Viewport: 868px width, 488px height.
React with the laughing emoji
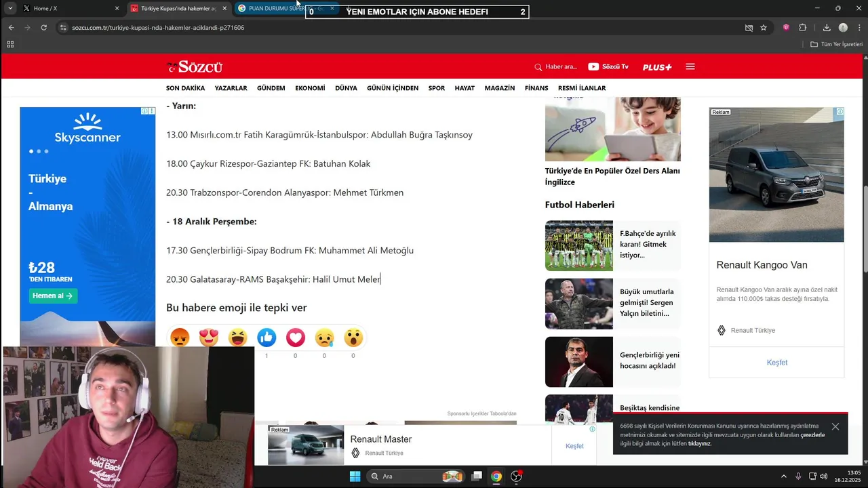pyautogui.click(x=238, y=337)
